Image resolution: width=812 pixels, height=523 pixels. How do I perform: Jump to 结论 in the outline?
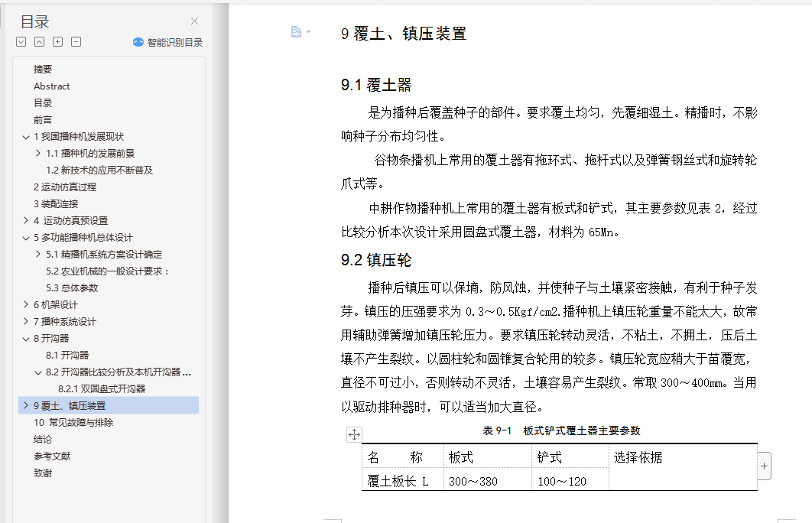[x=43, y=440]
